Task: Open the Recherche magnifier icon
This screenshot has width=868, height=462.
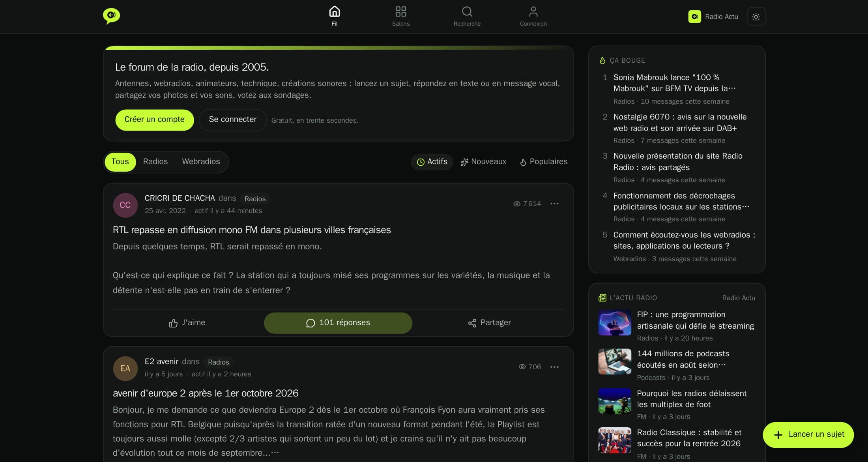Action: pyautogui.click(x=467, y=12)
